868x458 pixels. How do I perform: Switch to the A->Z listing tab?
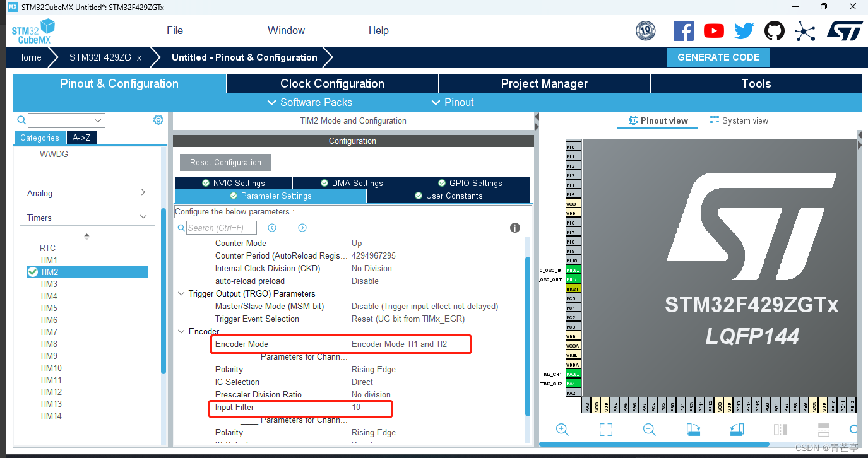tap(82, 138)
